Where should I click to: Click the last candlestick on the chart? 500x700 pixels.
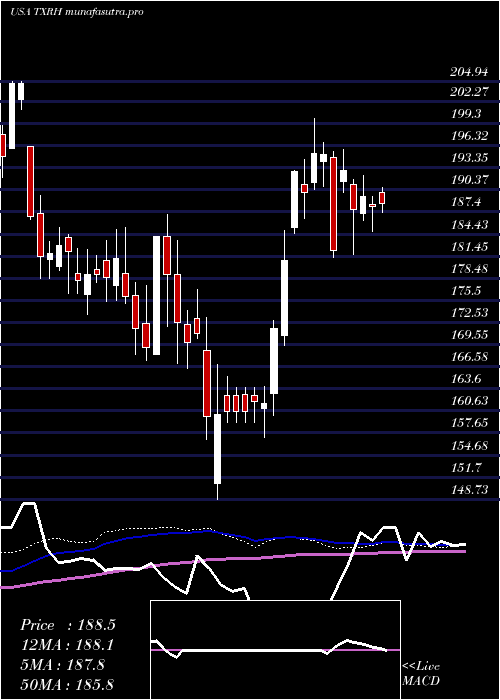(382, 200)
